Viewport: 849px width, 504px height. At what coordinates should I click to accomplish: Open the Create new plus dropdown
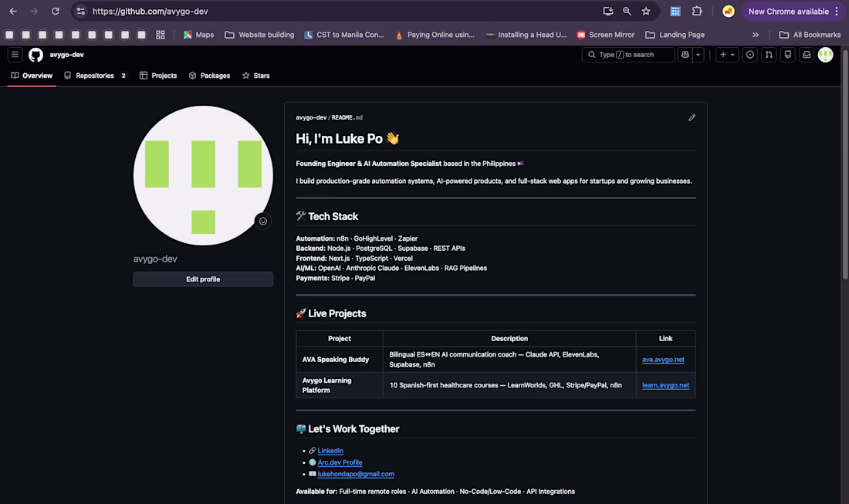click(x=726, y=55)
